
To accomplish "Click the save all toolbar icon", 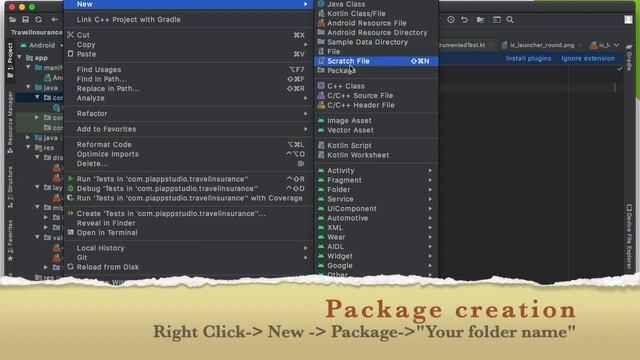I will 25,20.
